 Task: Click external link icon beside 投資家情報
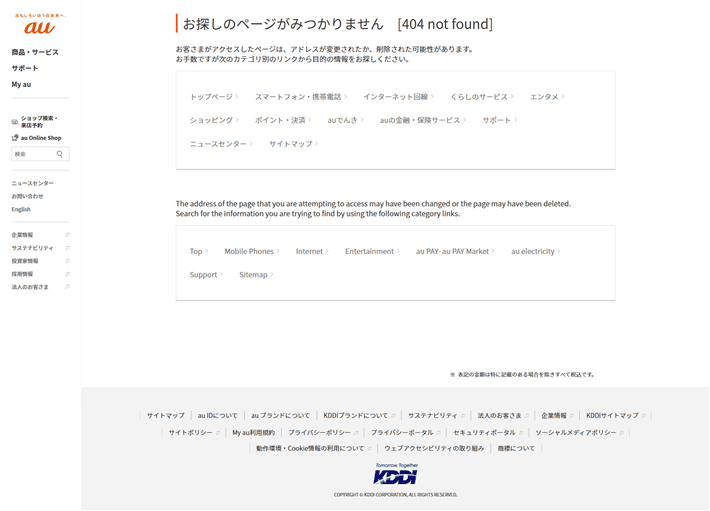click(x=67, y=261)
